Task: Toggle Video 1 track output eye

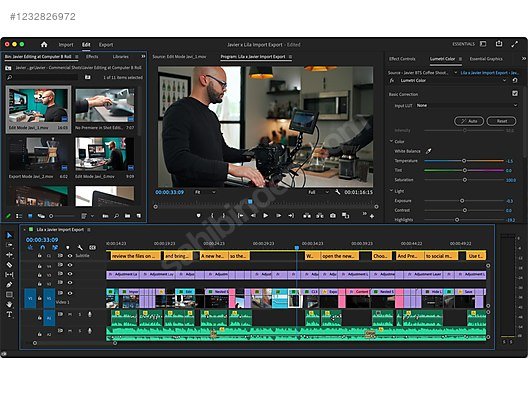Action: [x=70, y=293]
